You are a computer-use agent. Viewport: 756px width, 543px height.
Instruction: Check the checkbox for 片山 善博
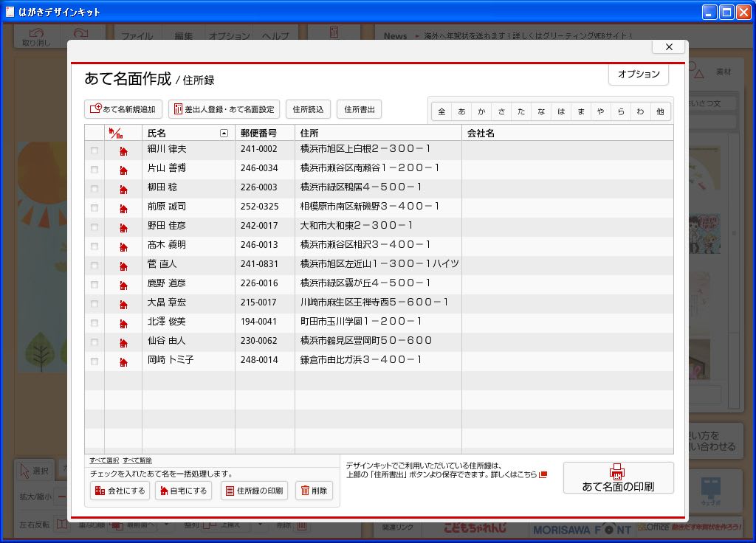pyautogui.click(x=94, y=170)
